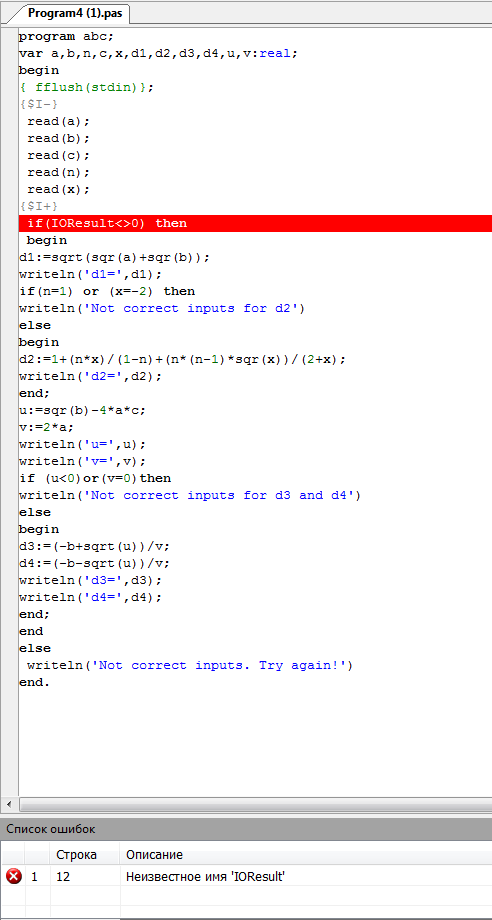Click the red error icon in error list
This screenshot has width=492, height=920.
click(x=13, y=877)
